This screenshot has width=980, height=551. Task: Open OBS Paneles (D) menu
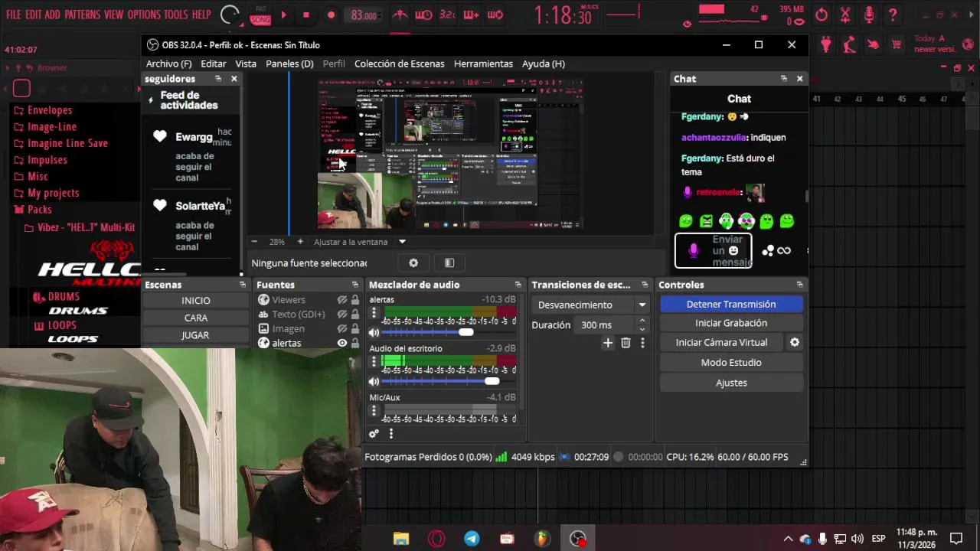coord(289,64)
